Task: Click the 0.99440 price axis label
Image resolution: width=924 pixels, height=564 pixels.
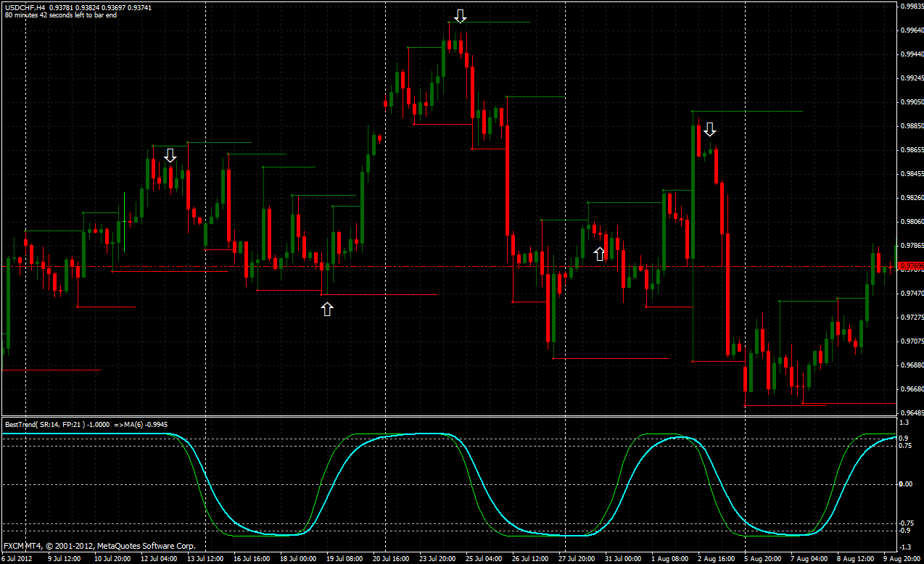Action: (x=911, y=54)
